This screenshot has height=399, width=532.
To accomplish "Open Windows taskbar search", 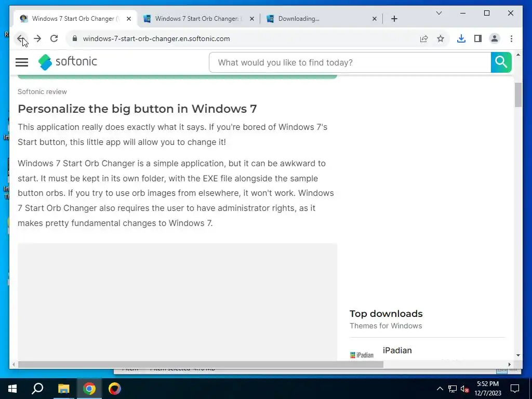I will coord(37,389).
